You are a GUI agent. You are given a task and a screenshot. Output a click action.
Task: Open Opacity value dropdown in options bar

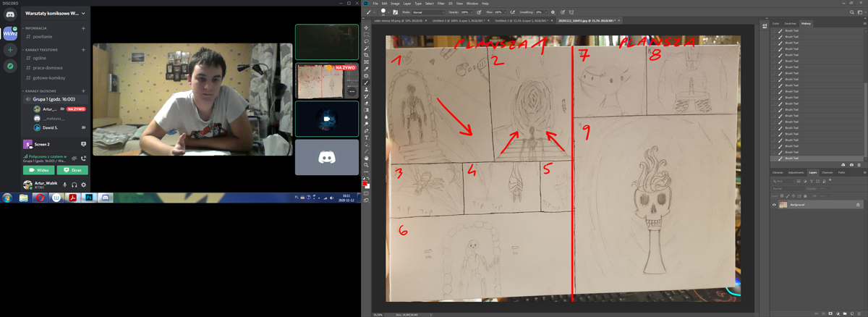click(x=472, y=12)
